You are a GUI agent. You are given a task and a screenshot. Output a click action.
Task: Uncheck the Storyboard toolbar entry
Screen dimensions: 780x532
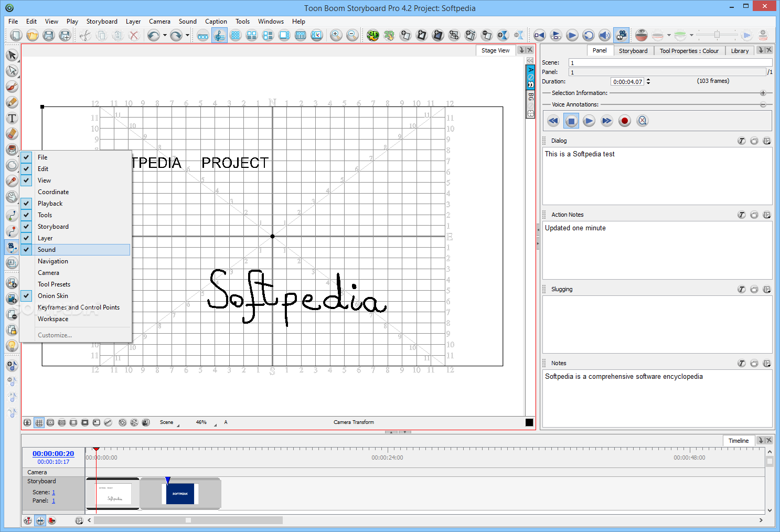[x=76, y=227]
